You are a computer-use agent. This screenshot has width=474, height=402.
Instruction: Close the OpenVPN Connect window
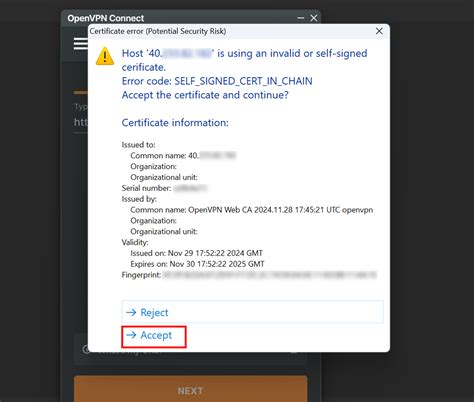coord(314,18)
